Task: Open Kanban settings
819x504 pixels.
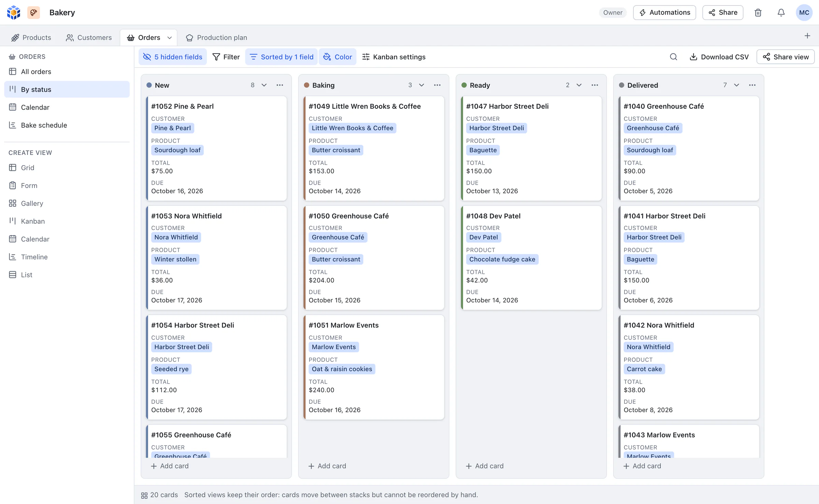Action: (x=393, y=57)
